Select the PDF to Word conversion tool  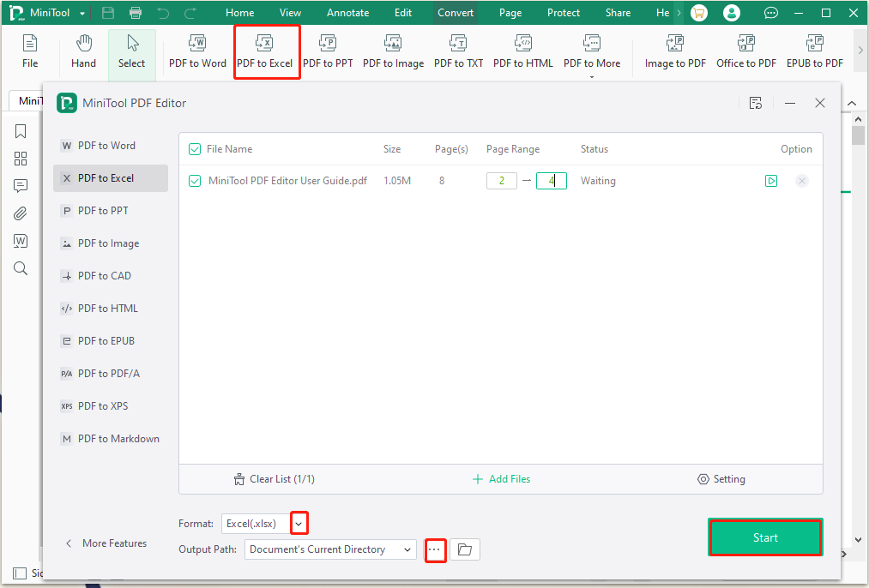pyautogui.click(x=196, y=51)
